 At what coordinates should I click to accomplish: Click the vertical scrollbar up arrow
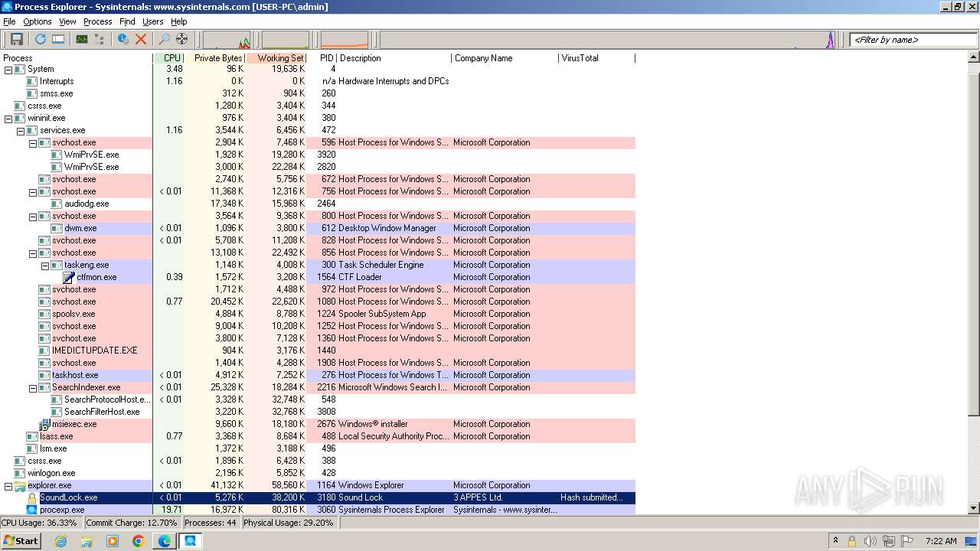974,57
